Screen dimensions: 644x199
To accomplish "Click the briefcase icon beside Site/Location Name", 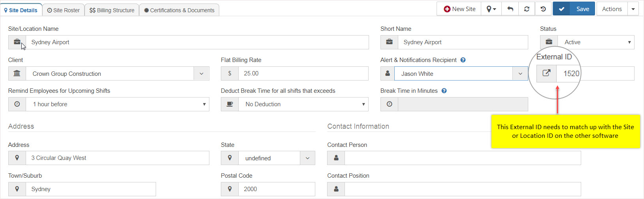I will click(x=17, y=42).
